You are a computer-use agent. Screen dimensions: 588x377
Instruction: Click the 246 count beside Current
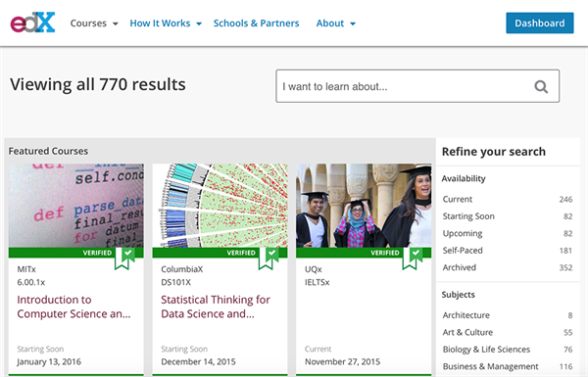point(565,200)
